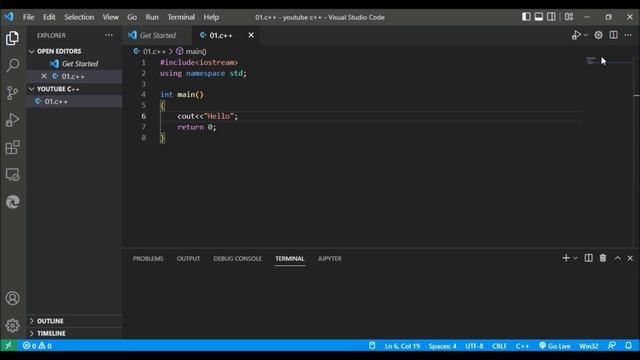The width and height of the screenshot is (640, 360).
Task: Open Remote Explorer view
Action: pos(13,175)
